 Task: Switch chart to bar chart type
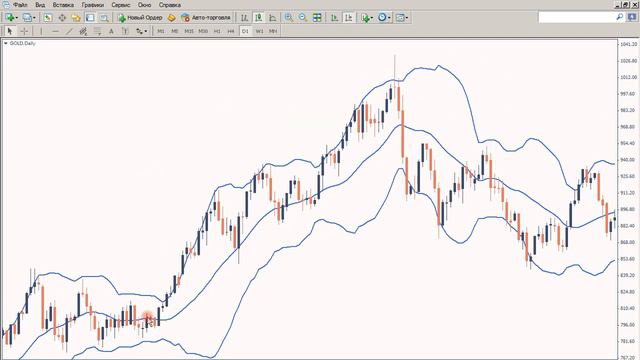coord(244,18)
